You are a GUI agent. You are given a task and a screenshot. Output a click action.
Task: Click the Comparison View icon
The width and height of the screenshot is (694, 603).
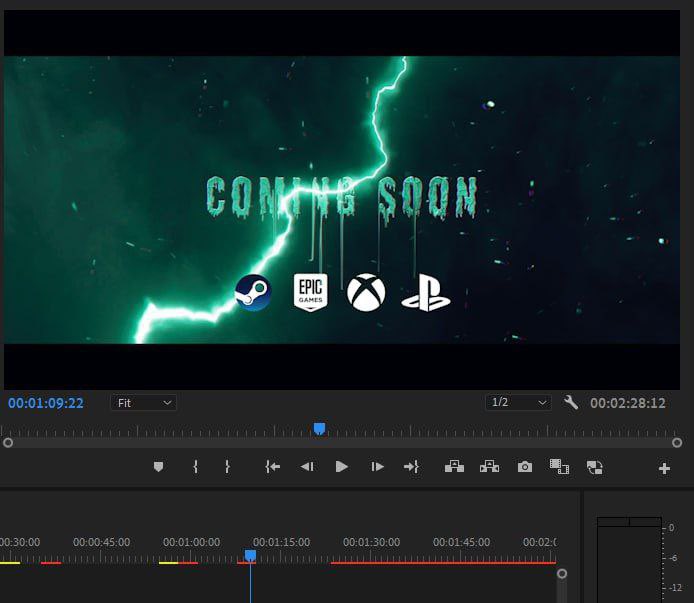pos(559,467)
